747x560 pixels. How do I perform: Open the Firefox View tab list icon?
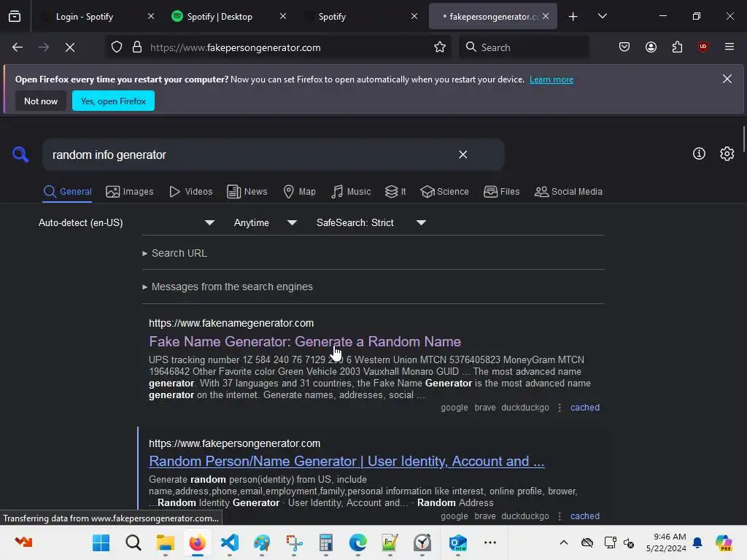pyautogui.click(x=15, y=16)
